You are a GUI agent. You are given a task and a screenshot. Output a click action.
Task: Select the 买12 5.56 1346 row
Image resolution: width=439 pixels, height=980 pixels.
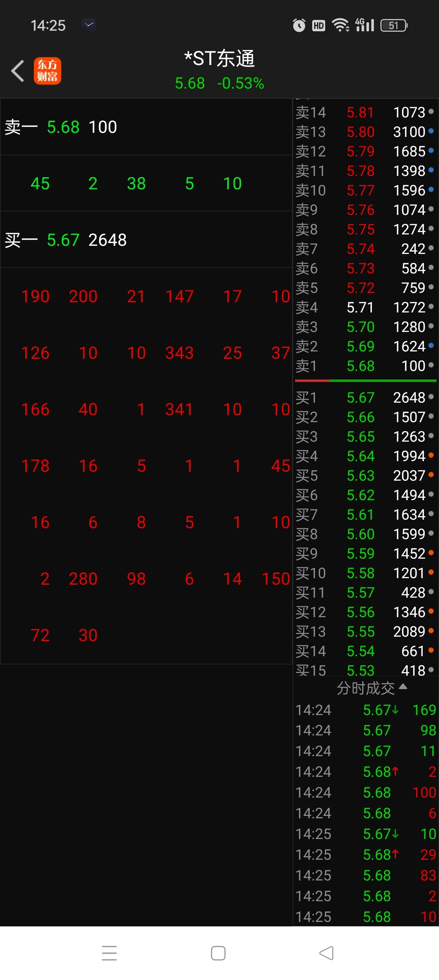[365, 612]
